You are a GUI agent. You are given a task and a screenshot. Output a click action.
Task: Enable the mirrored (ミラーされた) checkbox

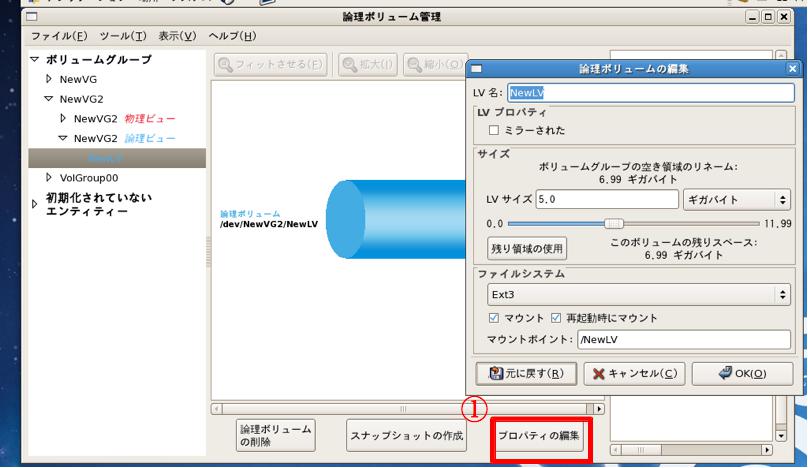493,130
